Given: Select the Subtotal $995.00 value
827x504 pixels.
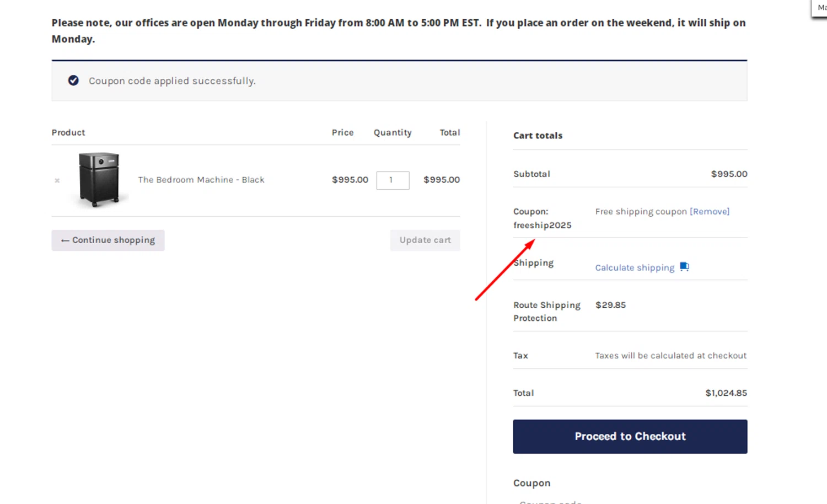Looking at the screenshot, I should click(x=729, y=174).
